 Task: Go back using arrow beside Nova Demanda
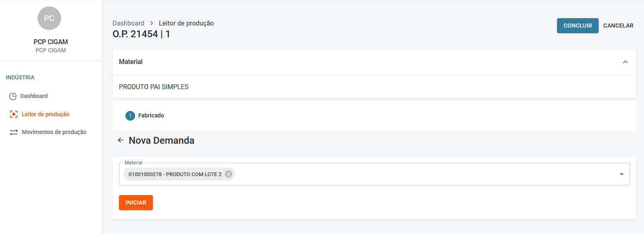click(121, 140)
